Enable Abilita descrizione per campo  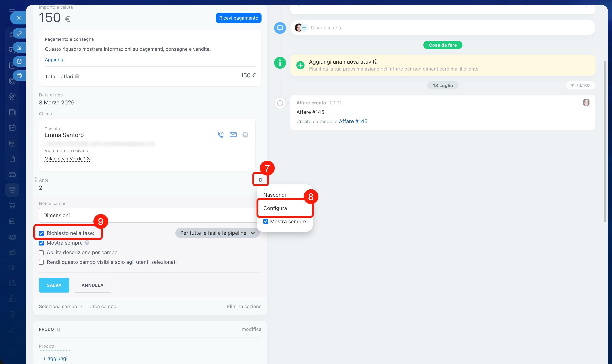click(x=41, y=253)
